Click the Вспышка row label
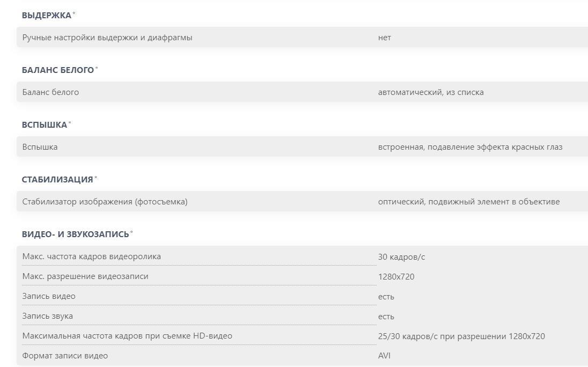 [x=40, y=147]
